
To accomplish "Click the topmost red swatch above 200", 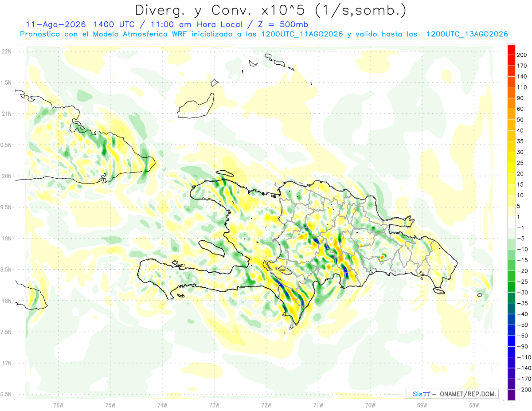I will tap(511, 50).
